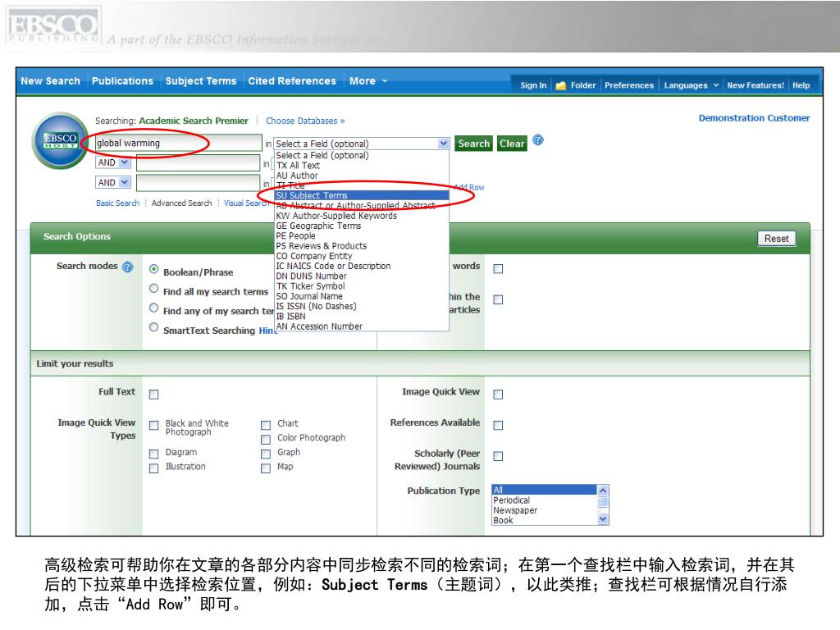Check the Illustration image type
Viewport: 840px width, 630px height.
[x=153, y=468]
